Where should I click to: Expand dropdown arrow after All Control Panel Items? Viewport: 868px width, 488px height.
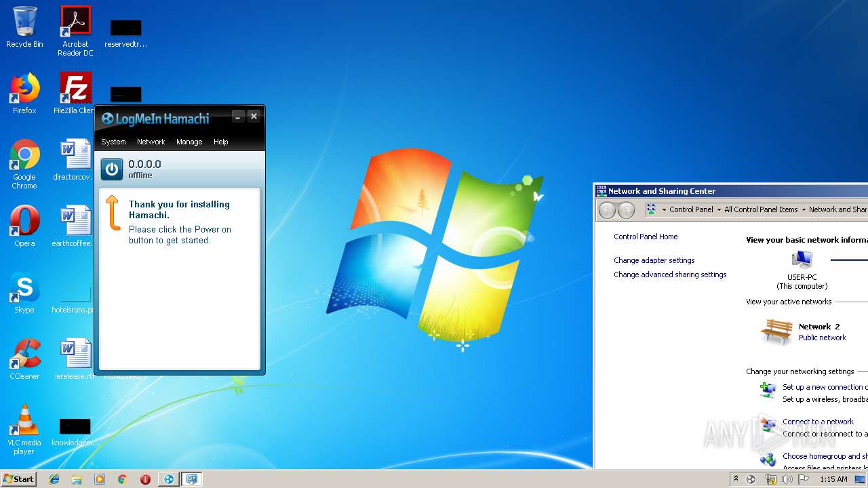pos(804,210)
